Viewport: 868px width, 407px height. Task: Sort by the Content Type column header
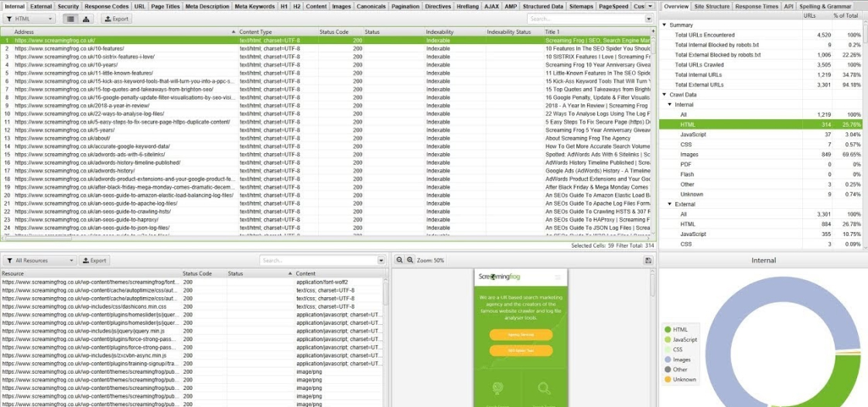pos(278,32)
